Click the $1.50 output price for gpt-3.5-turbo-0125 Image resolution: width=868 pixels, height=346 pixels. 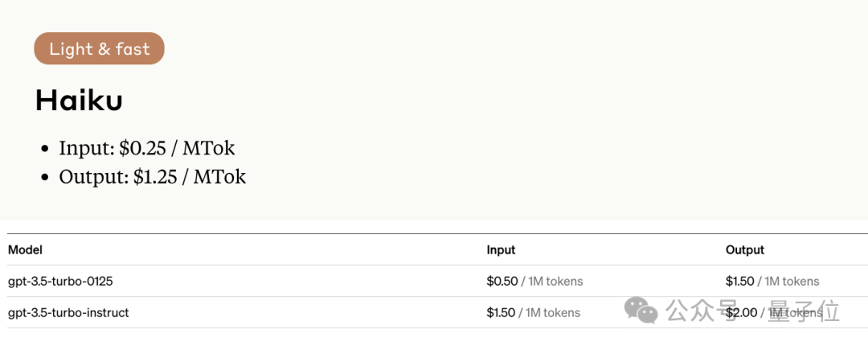[739, 282]
